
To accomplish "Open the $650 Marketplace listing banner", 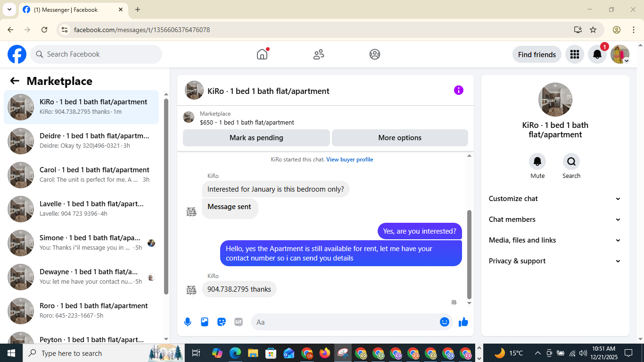I will click(325, 118).
